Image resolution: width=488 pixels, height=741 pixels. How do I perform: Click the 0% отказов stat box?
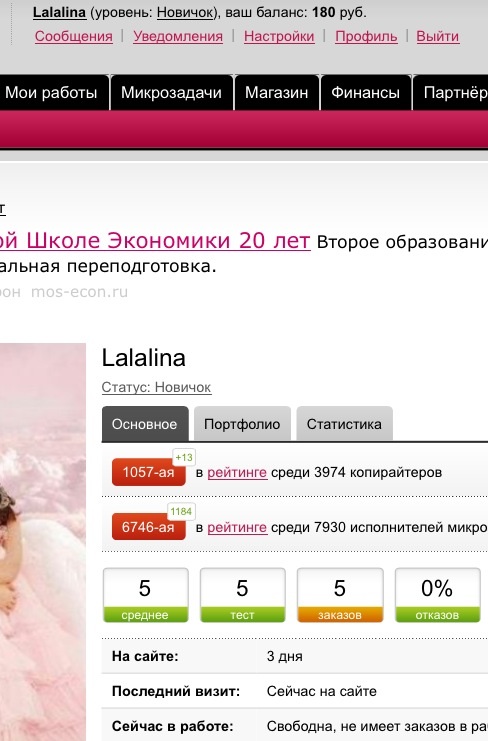(x=437, y=595)
